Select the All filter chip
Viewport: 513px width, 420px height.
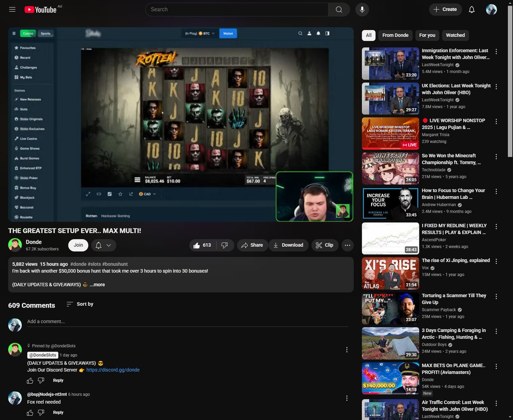pos(369,35)
